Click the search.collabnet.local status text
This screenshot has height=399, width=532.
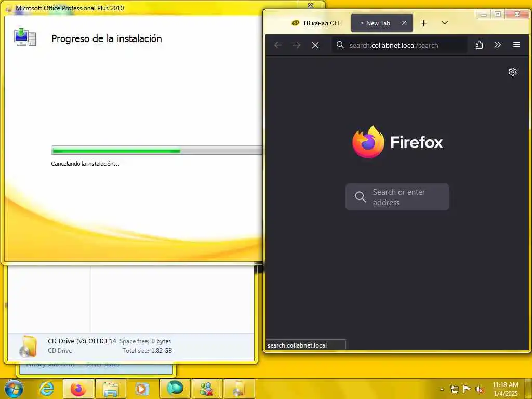coord(297,345)
